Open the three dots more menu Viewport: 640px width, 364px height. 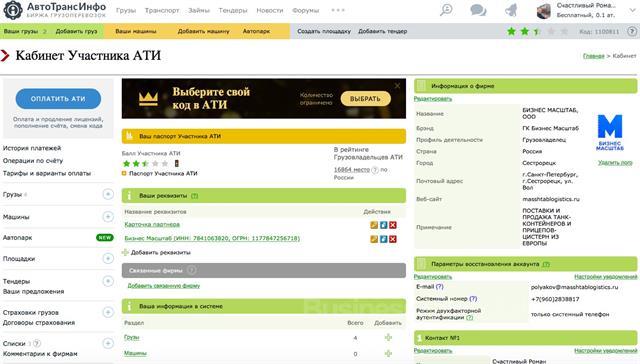coord(338,10)
